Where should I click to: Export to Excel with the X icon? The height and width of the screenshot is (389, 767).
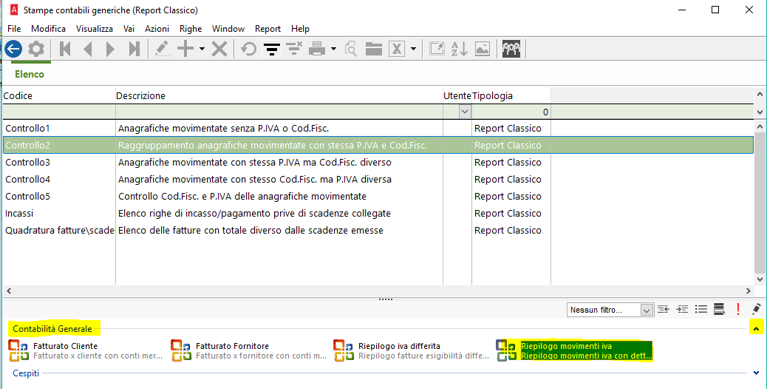click(397, 49)
